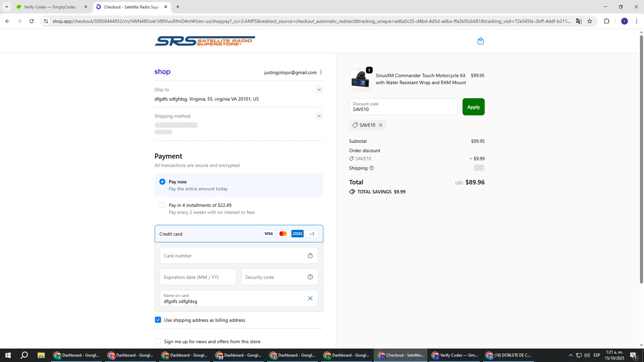
Task: Show shipping info help icon
Action: click(x=372, y=168)
